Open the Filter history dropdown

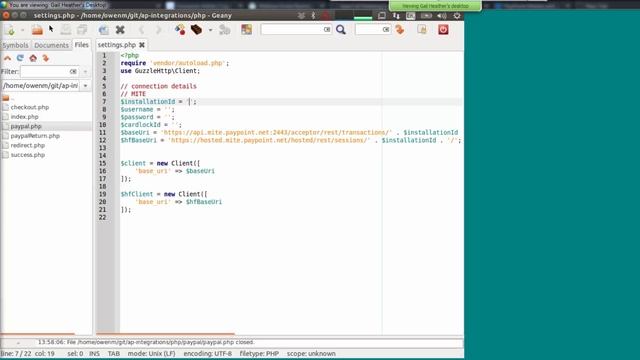(85, 71)
